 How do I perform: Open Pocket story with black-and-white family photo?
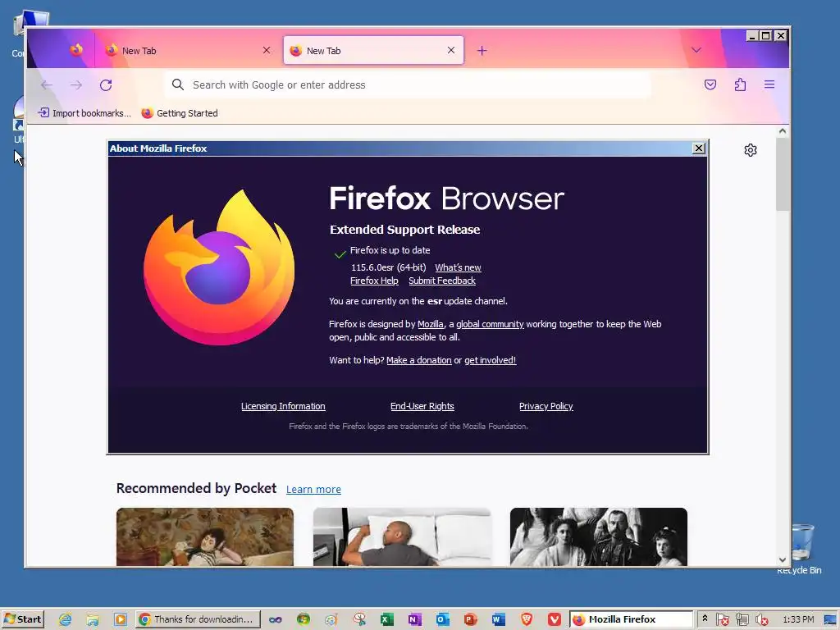click(598, 536)
